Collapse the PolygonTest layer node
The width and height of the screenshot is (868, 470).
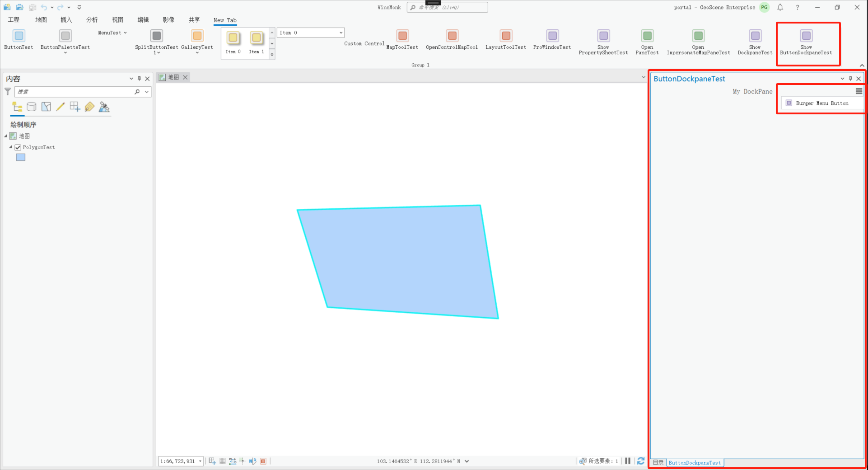click(11, 147)
